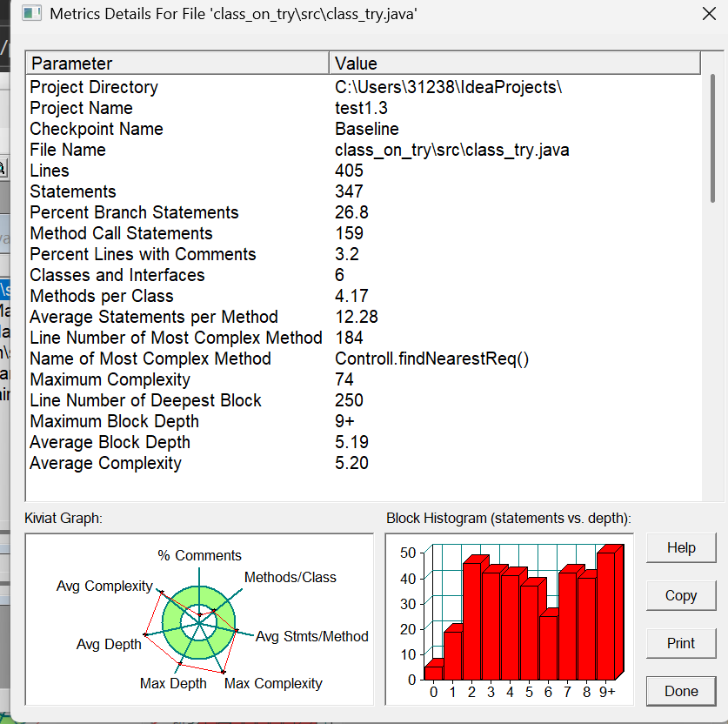728x724 pixels.
Task: Click the histogram bar for depth 0
Action: click(x=433, y=673)
